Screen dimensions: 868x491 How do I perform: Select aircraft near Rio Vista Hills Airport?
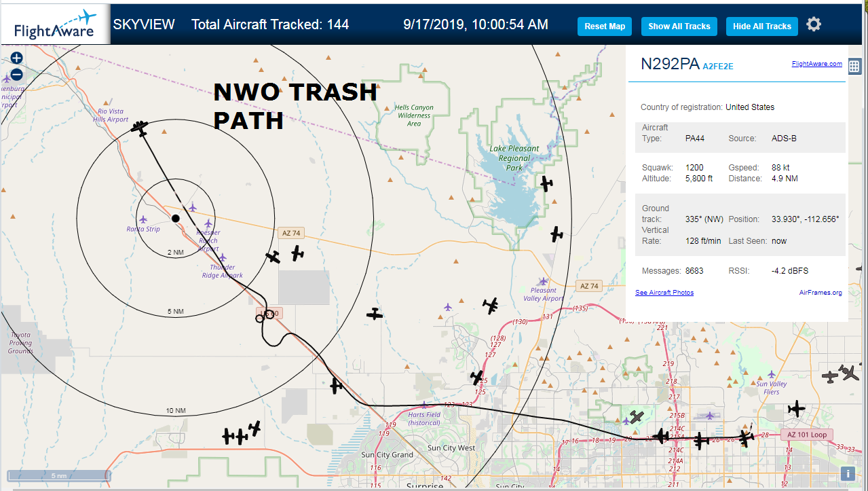(x=140, y=128)
